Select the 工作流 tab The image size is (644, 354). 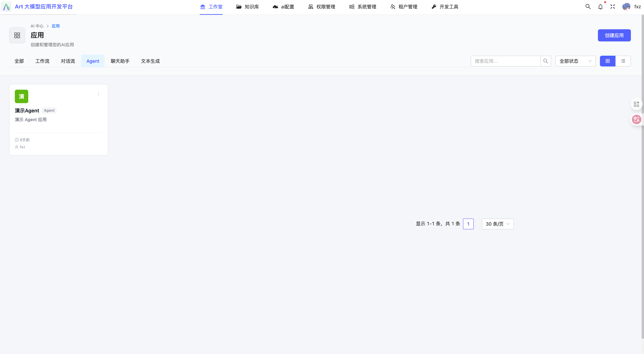(x=42, y=61)
